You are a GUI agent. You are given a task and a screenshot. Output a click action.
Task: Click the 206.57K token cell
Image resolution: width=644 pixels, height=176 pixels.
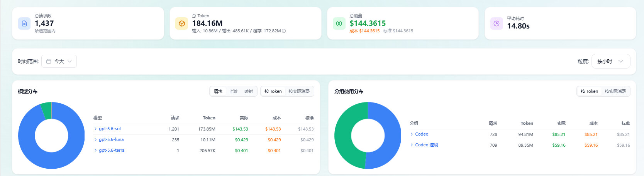pos(207,151)
